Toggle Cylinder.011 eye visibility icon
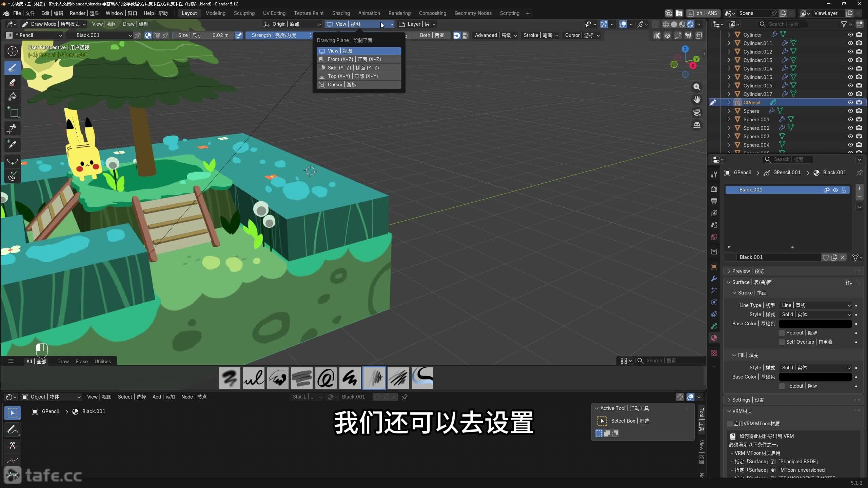The height and width of the screenshot is (488, 868). 850,43
